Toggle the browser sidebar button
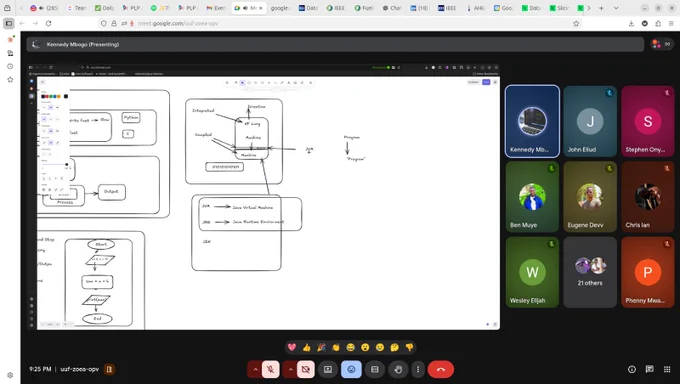Image resolution: width=680 pixels, height=384 pixels. click(9, 23)
